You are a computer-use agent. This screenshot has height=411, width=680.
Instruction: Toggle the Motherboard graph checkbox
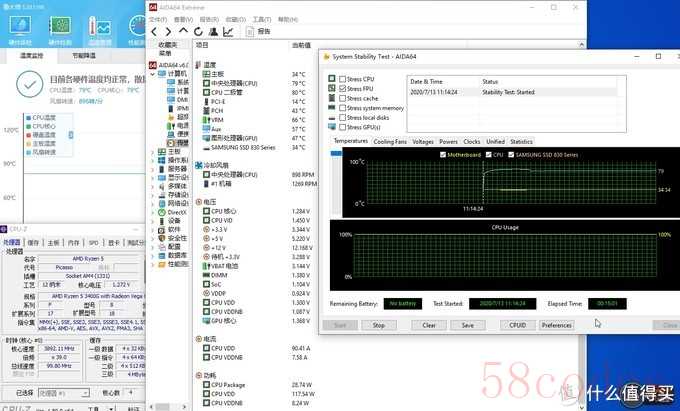[x=443, y=154]
